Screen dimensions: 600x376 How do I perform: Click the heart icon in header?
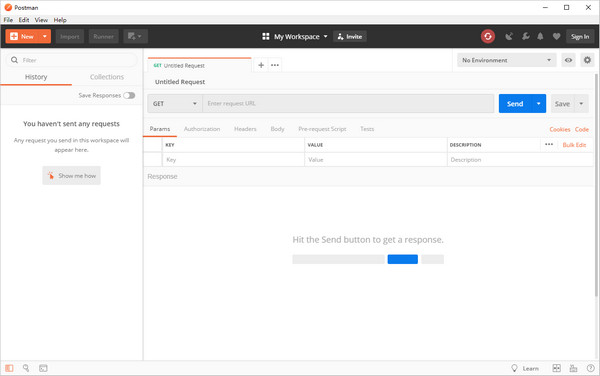556,36
